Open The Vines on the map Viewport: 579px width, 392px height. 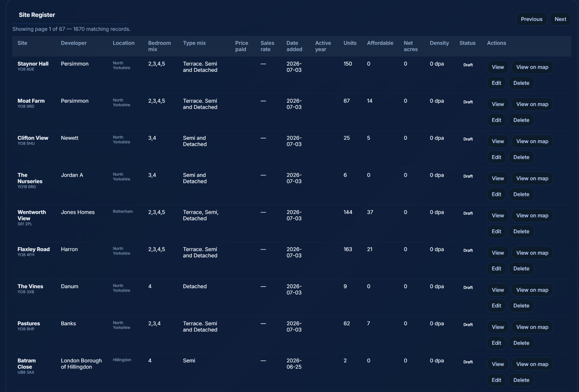pyautogui.click(x=532, y=290)
